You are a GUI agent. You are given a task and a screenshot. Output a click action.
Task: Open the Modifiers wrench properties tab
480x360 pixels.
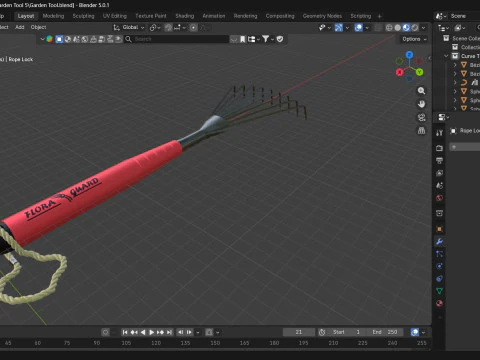[x=439, y=242]
